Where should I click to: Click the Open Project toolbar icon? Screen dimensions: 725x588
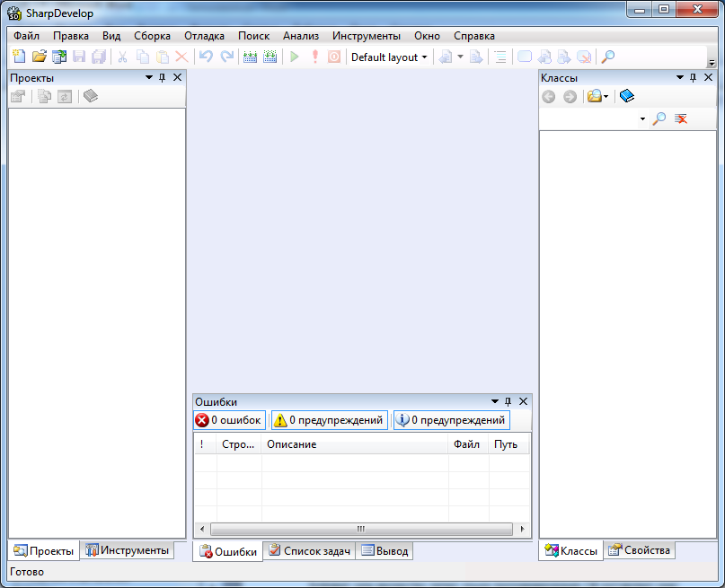(x=59, y=57)
